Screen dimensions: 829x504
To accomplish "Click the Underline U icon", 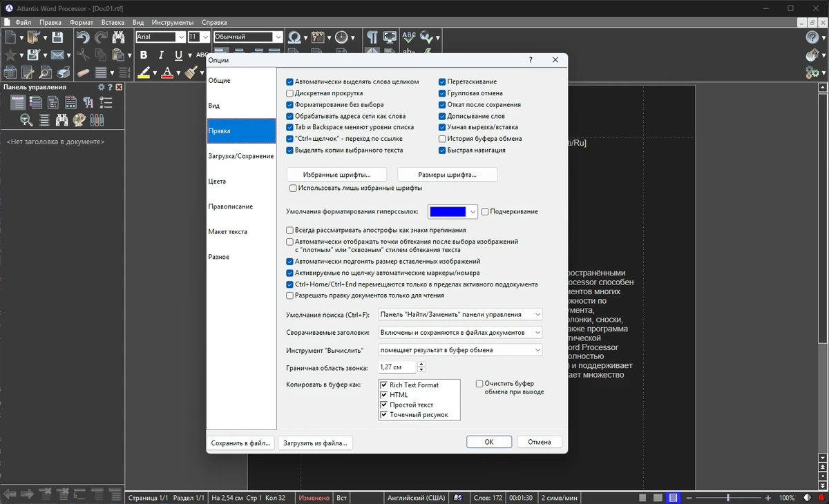I will (x=179, y=55).
